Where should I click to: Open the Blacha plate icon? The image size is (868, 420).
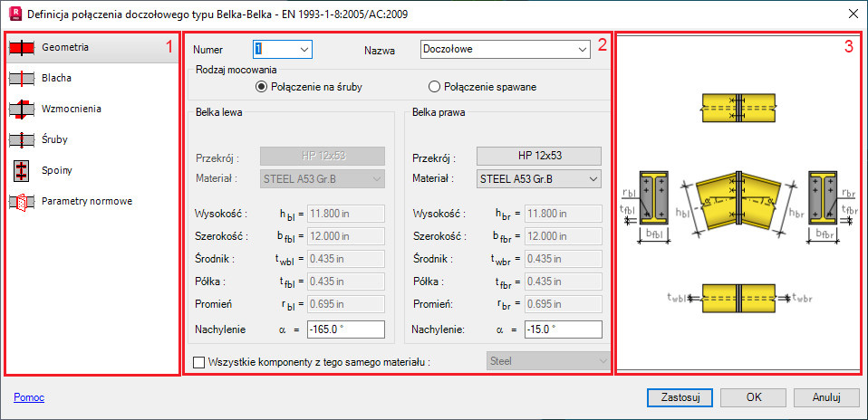coord(22,79)
